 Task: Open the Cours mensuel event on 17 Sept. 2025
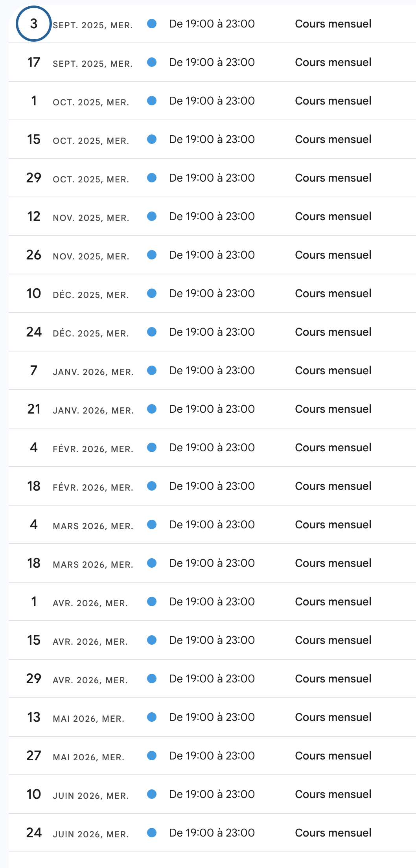[333, 63]
